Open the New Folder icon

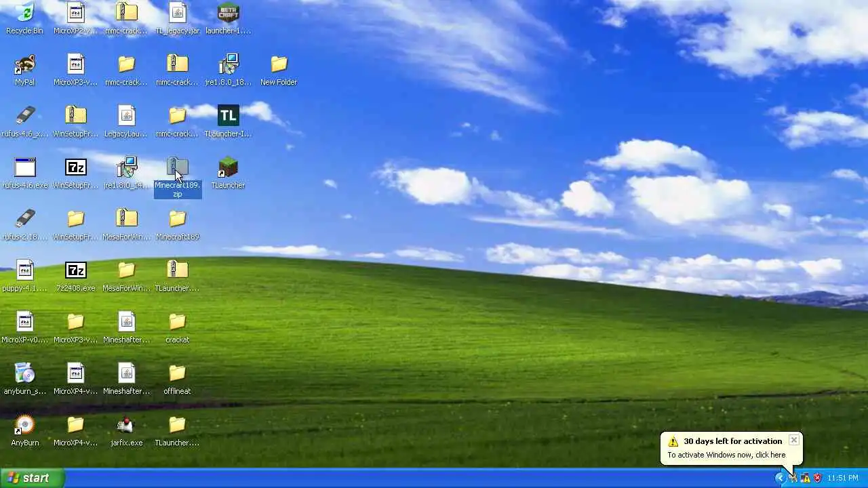279,64
